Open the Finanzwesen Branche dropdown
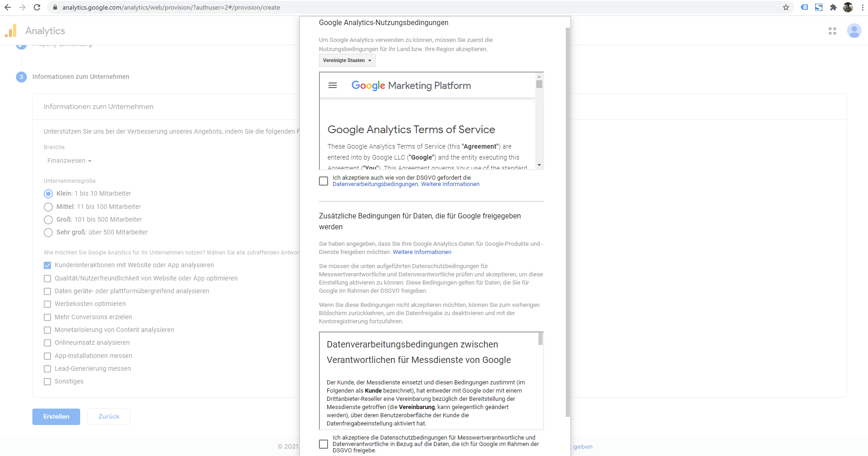The image size is (868, 456). pyautogui.click(x=69, y=161)
